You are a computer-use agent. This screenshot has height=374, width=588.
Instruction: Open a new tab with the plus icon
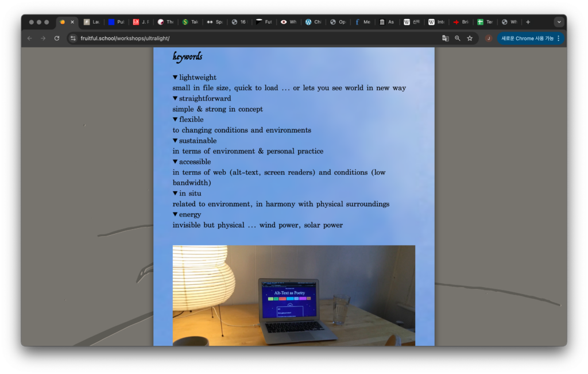(x=528, y=22)
